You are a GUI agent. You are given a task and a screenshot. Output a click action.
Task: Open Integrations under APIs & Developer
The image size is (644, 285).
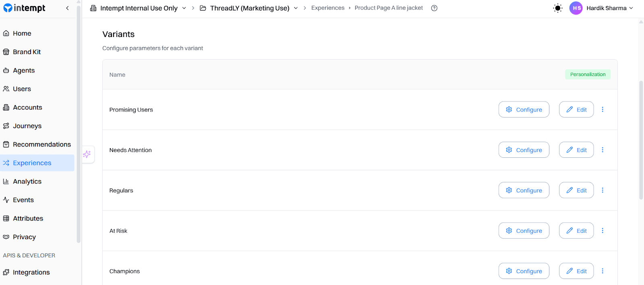click(37, 273)
